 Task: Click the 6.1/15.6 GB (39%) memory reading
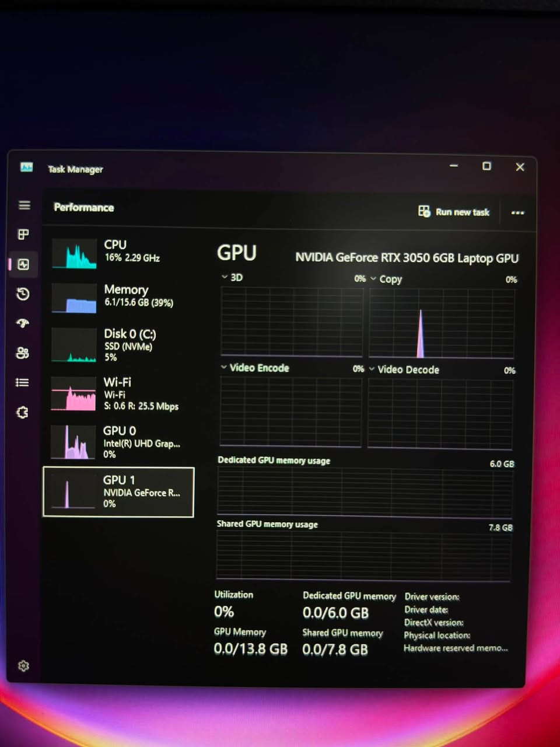coord(139,302)
